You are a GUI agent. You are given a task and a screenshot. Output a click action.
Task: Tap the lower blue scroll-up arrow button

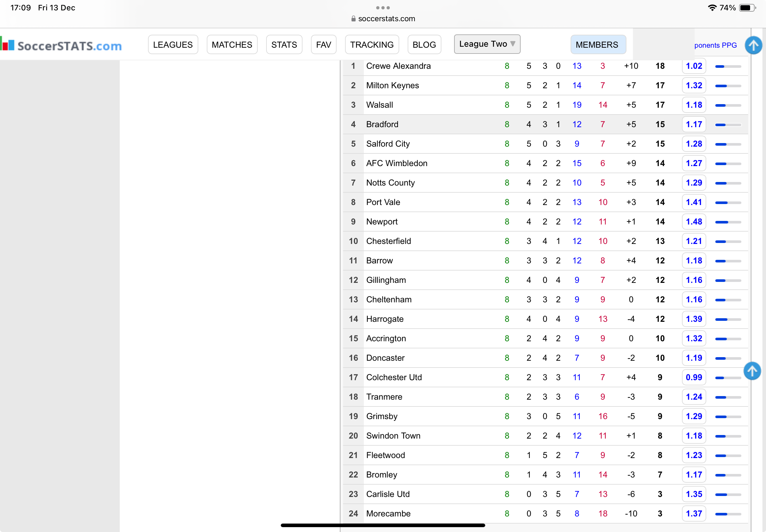coord(752,371)
